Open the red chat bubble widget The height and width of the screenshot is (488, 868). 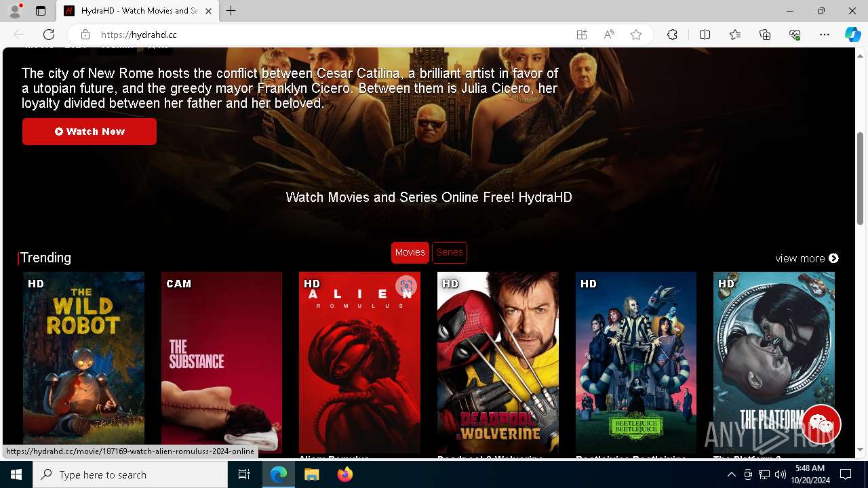(x=821, y=424)
